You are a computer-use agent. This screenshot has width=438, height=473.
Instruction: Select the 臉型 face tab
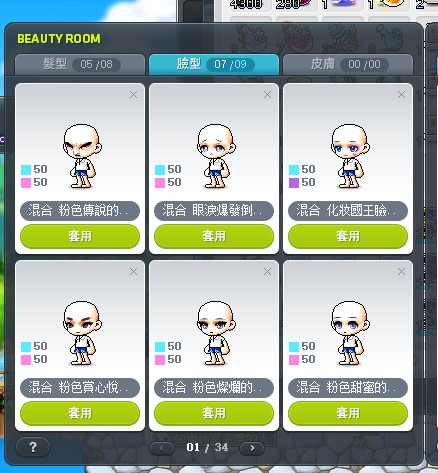(214, 64)
